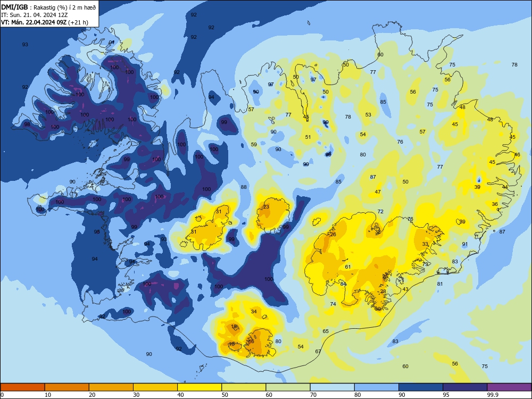Select the value 26 on the glacier
This screenshot has width=532, height=399.
point(333,235)
